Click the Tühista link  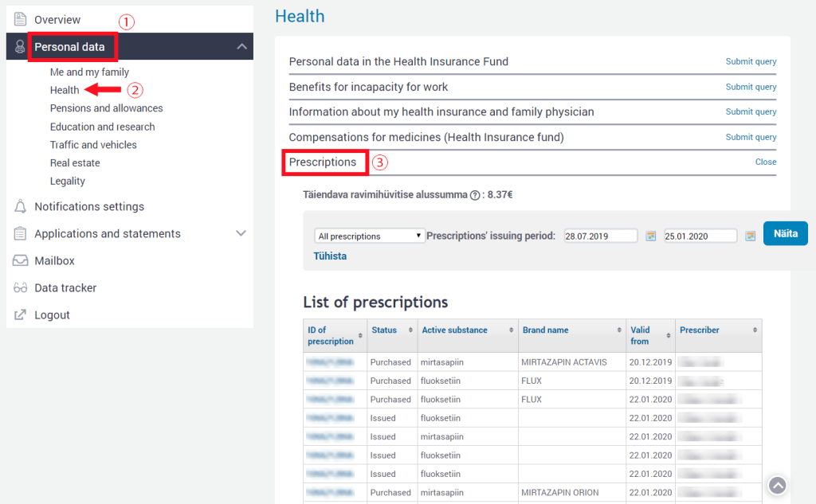pos(331,256)
